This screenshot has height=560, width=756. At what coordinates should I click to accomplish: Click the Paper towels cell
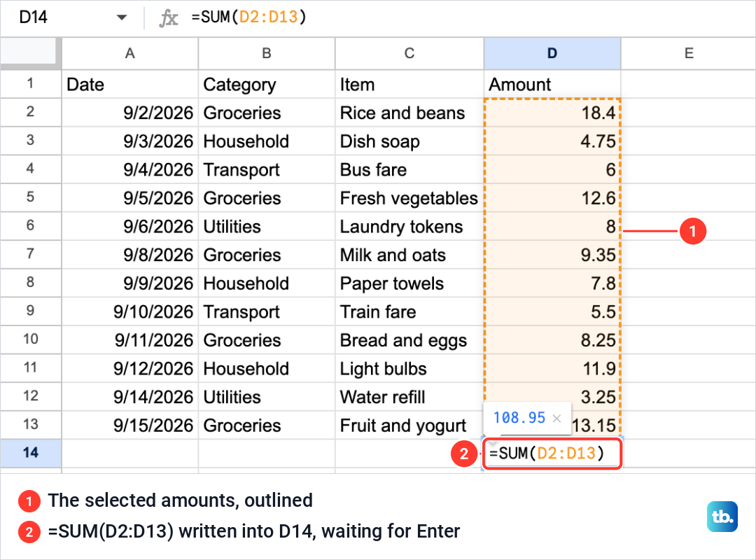click(409, 283)
